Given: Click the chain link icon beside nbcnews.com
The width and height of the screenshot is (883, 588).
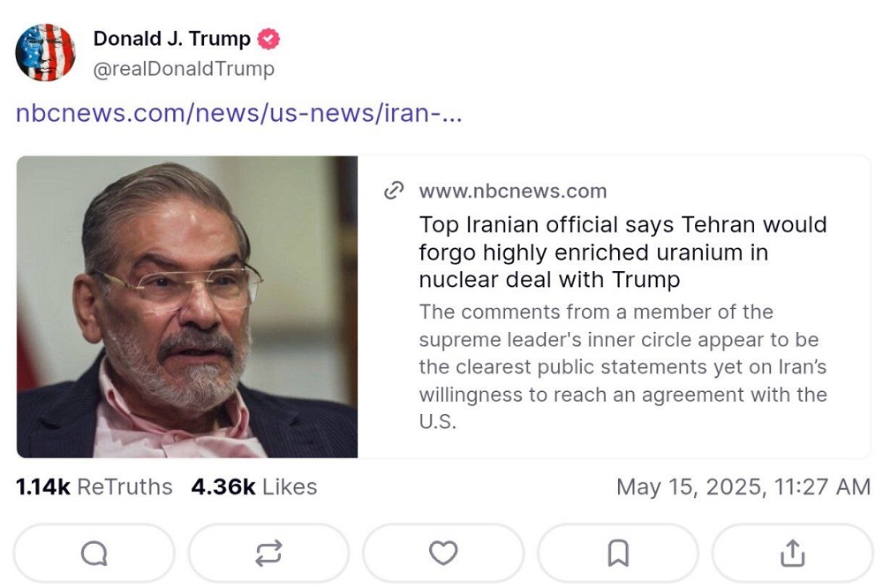Looking at the screenshot, I should click(394, 191).
